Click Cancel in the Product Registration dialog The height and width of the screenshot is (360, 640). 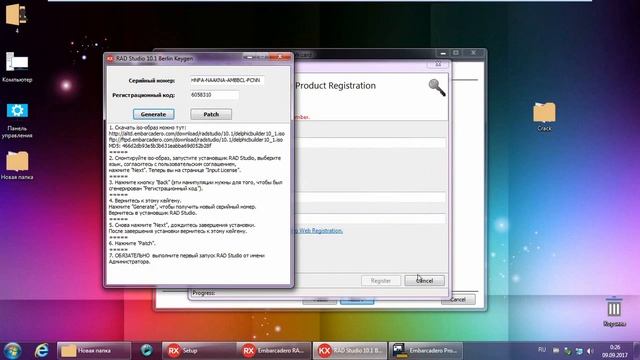tap(424, 281)
